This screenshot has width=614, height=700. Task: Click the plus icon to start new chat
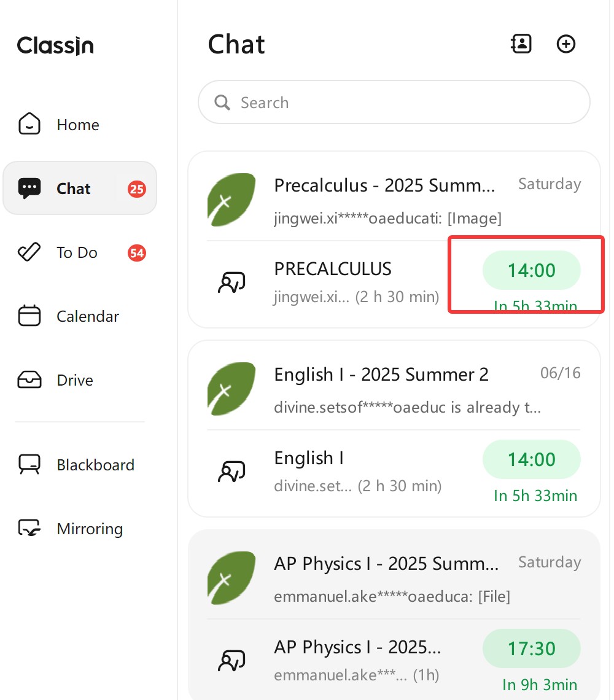(565, 44)
